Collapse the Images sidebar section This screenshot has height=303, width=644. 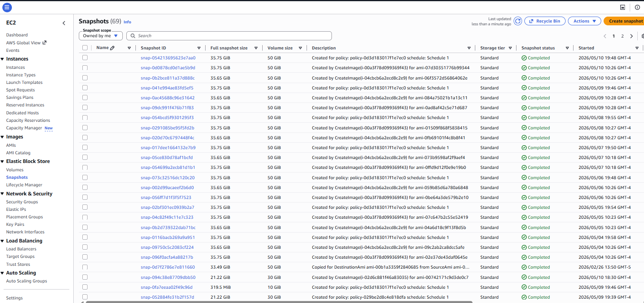(x=2, y=137)
